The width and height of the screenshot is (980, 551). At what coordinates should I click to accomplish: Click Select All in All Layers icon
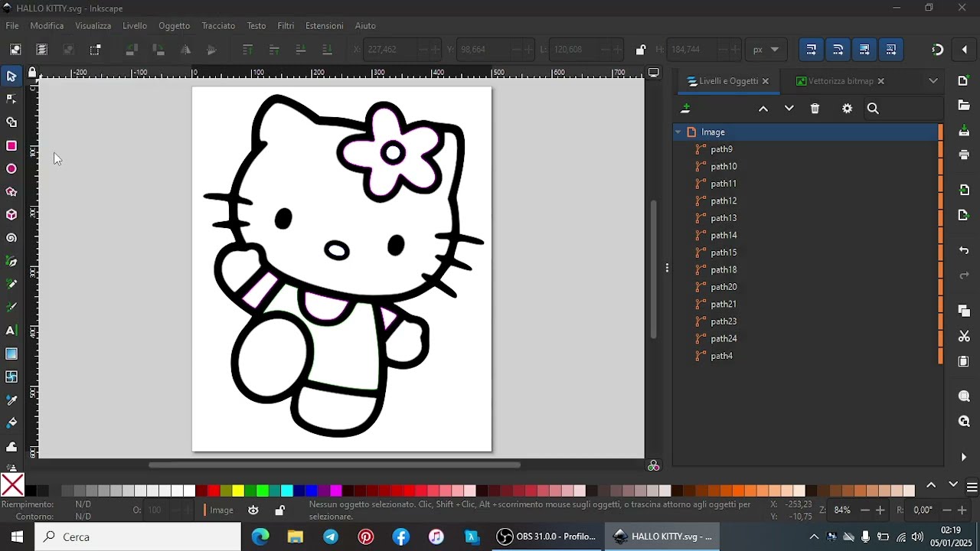click(42, 50)
